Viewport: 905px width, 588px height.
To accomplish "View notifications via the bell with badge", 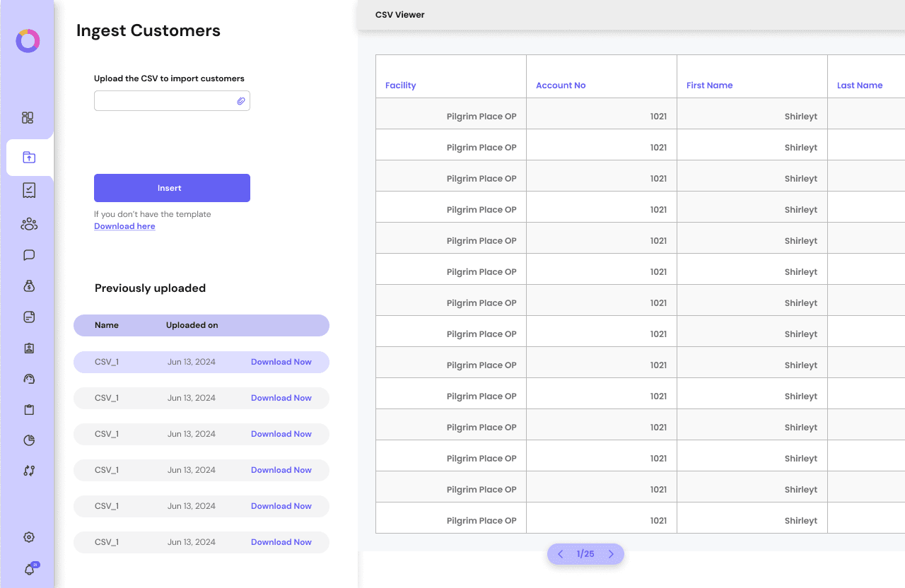I will click(x=28, y=569).
